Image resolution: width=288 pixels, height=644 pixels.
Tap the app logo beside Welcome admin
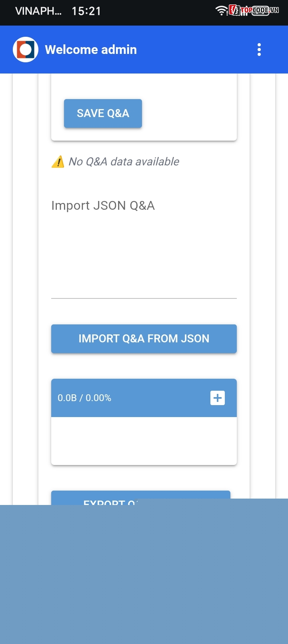coord(26,50)
